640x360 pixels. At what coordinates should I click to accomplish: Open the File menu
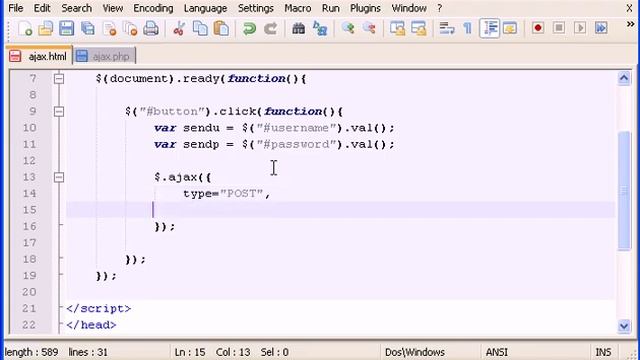pos(16,8)
